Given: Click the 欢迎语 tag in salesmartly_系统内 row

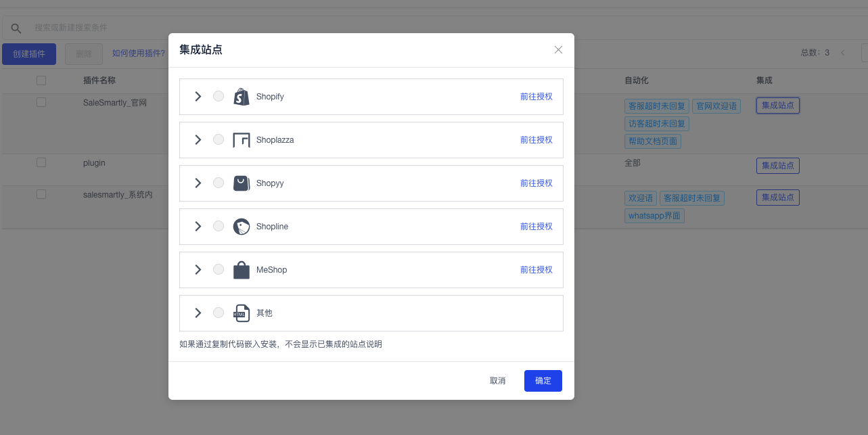Looking at the screenshot, I should [641, 198].
